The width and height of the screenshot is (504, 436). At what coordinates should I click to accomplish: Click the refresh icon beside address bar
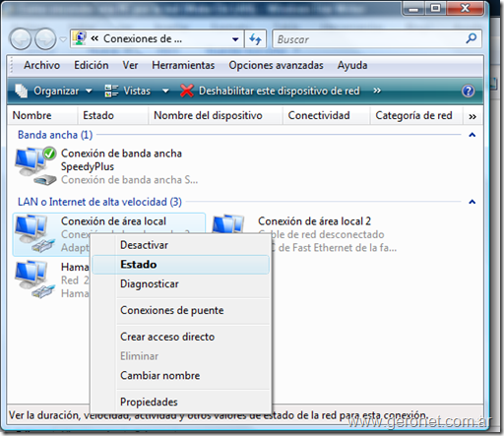[x=255, y=39]
